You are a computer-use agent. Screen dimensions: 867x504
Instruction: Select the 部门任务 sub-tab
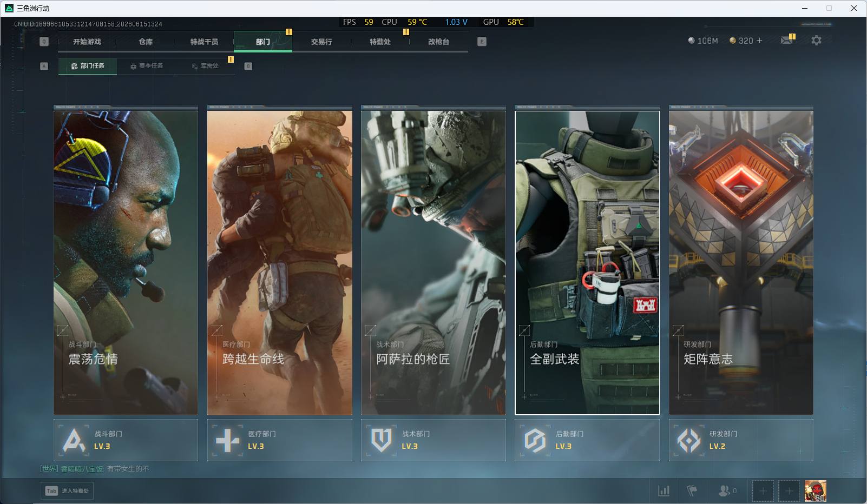click(88, 66)
